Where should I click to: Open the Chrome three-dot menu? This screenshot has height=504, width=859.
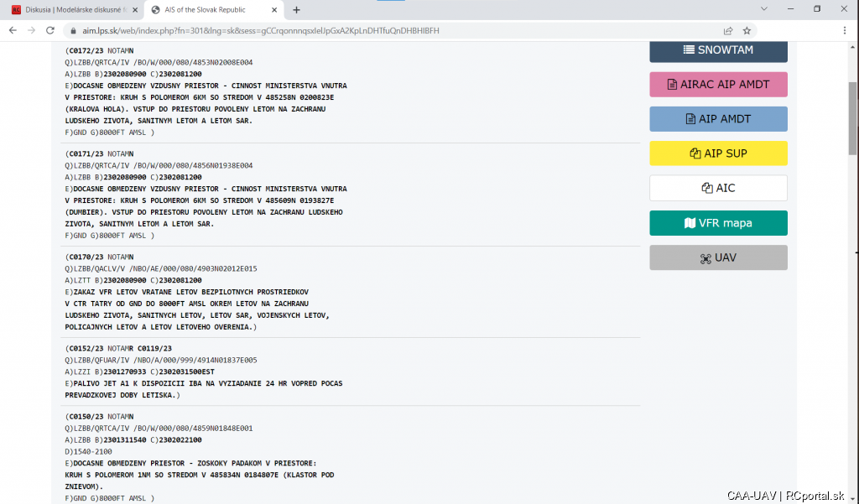coord(844,31)
